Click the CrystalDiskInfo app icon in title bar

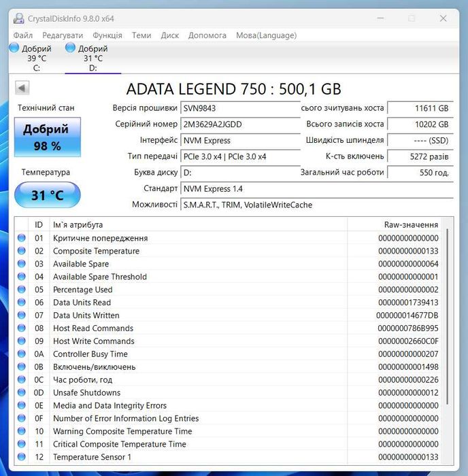tap(18, 18)
